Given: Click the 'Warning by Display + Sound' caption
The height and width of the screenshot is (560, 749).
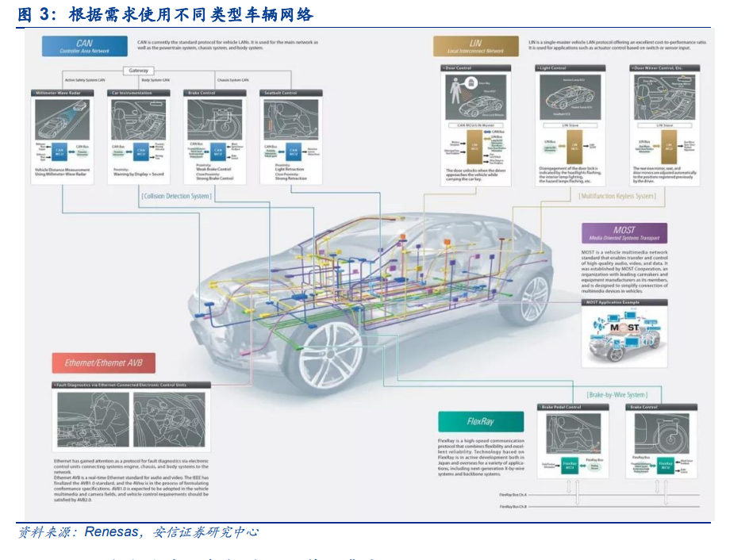Looking at the screenshot, I should pyautogui.click(x=139, y=175).
